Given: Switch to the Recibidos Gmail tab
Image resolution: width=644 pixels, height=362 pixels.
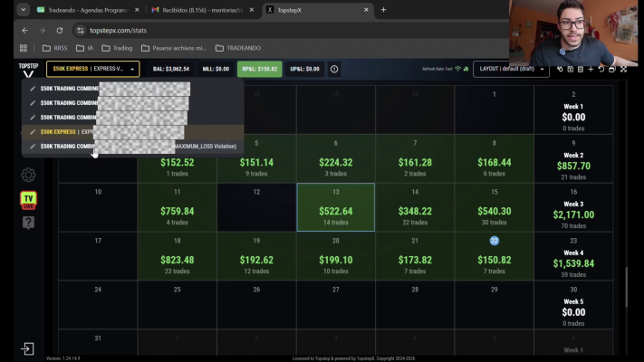Looking at the screenshot, I should click(203, 10).
